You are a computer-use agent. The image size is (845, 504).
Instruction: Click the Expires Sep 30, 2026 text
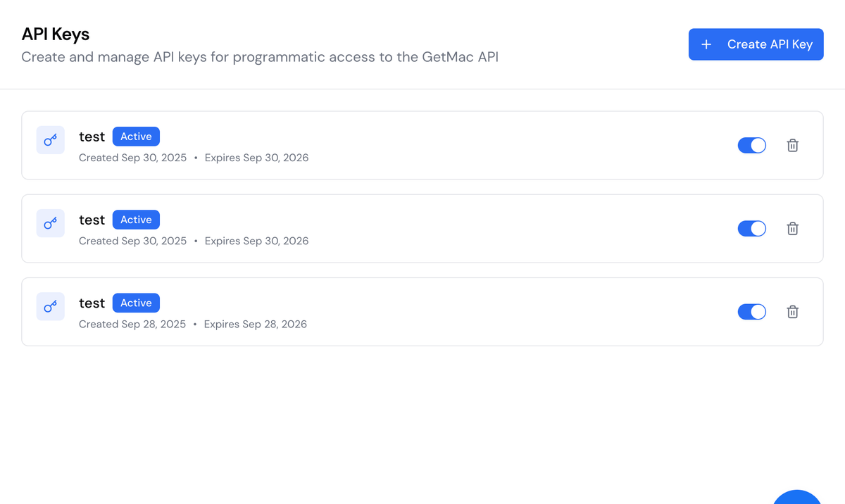[x=256, y=158]
